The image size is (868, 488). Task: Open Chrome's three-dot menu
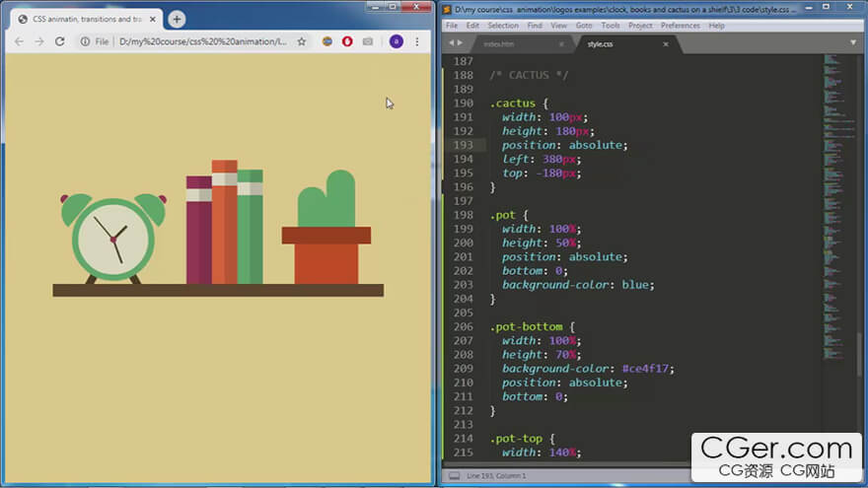pos(417,41)
